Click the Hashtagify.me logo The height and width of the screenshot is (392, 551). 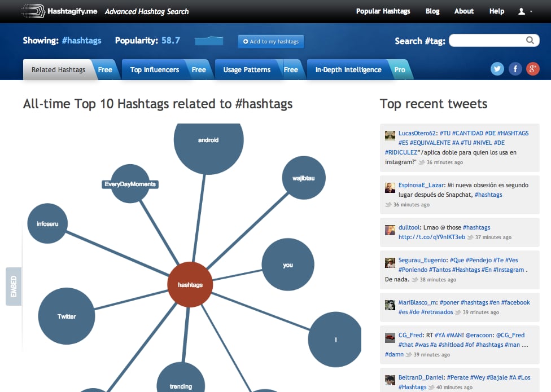59,11
